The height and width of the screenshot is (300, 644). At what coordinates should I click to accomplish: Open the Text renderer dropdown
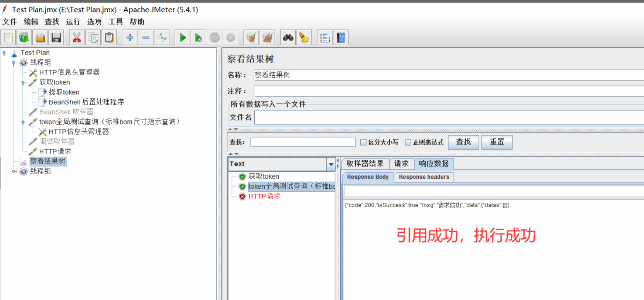coord(331,164)
